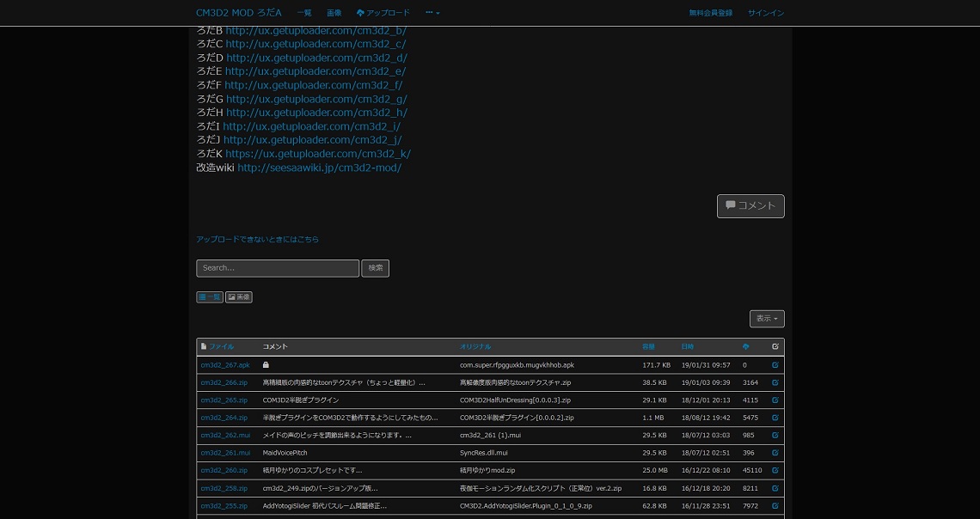The image size is (980, 519).
Task: Open サインイン sign-in page
Action: click(x=766, y=13)
